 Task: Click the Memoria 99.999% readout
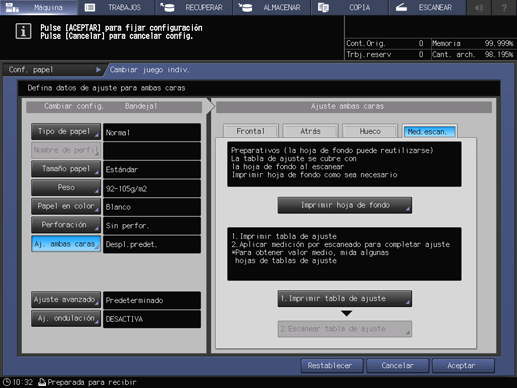[473, 43]
